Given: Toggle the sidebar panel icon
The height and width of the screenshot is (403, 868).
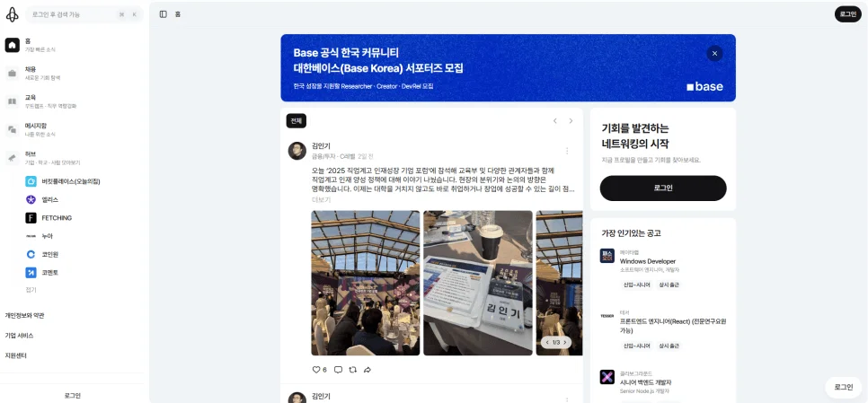Looking at the screenshot, I should pos(163,14).
